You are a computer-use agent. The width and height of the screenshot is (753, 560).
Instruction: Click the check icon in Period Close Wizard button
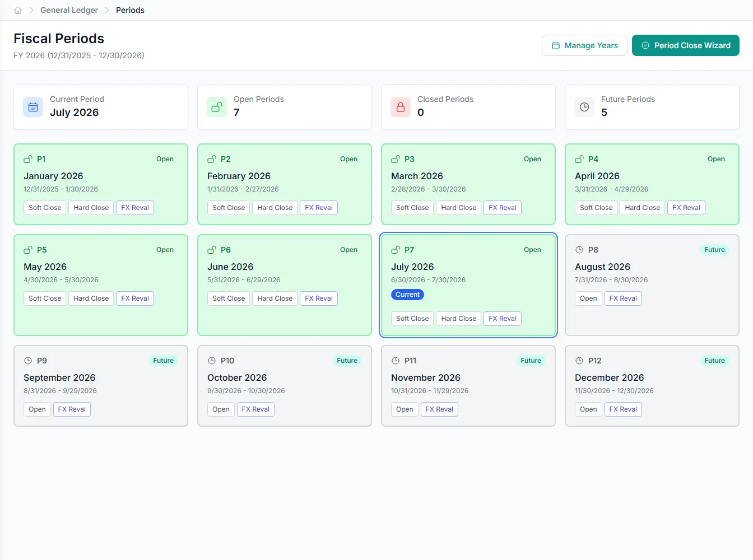tap(645, 45)
